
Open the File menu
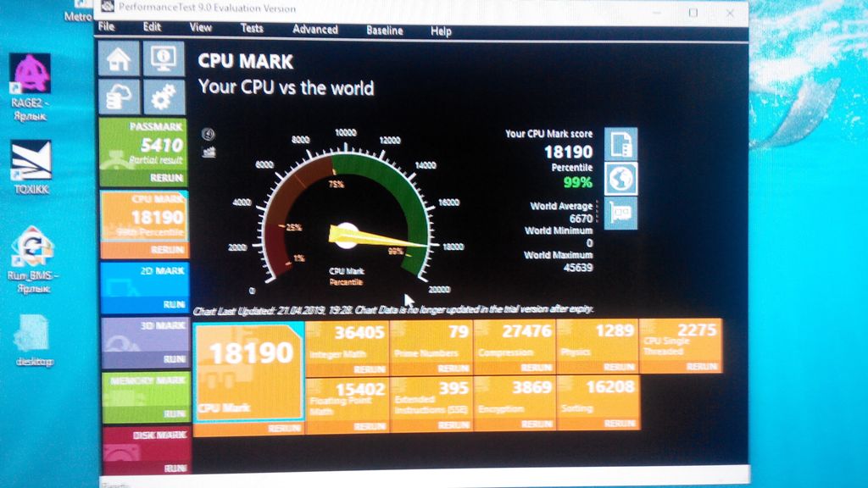(x=106, y=26)
